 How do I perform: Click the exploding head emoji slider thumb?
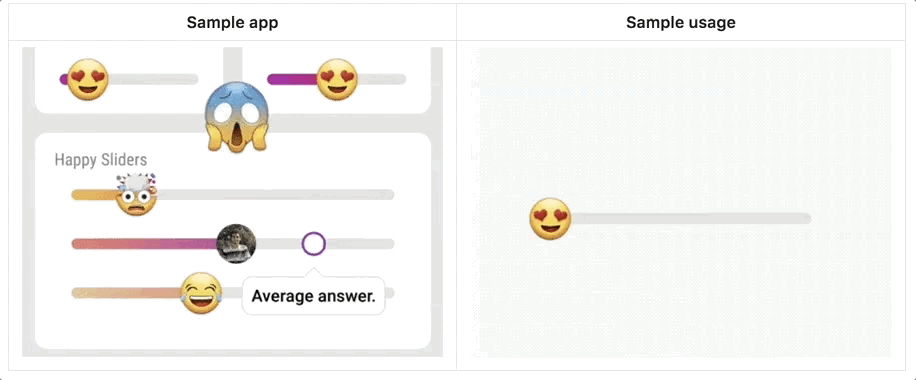pyautogui.click(x=136, y=195)
